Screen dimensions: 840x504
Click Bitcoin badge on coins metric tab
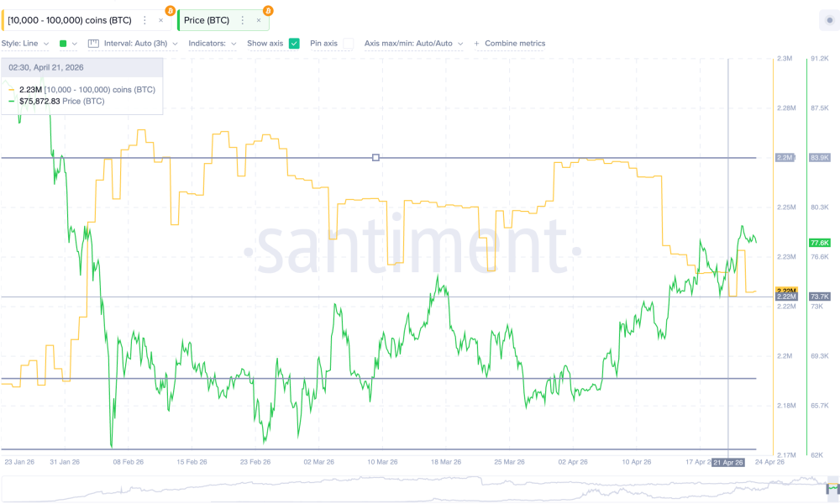[x=171, y=11]
